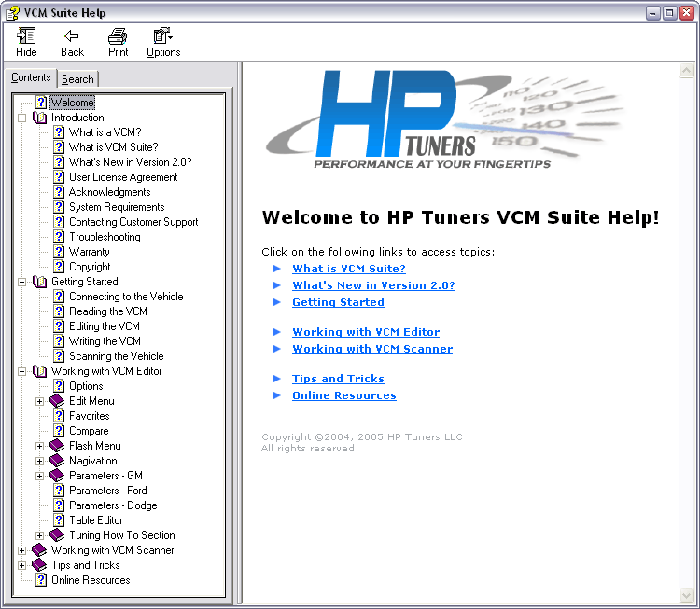Image resolution: width=700 pixels, height=609 pixels.
Task: Click the page icon beside User License Agreement
Action: click(x=59, y=177)
